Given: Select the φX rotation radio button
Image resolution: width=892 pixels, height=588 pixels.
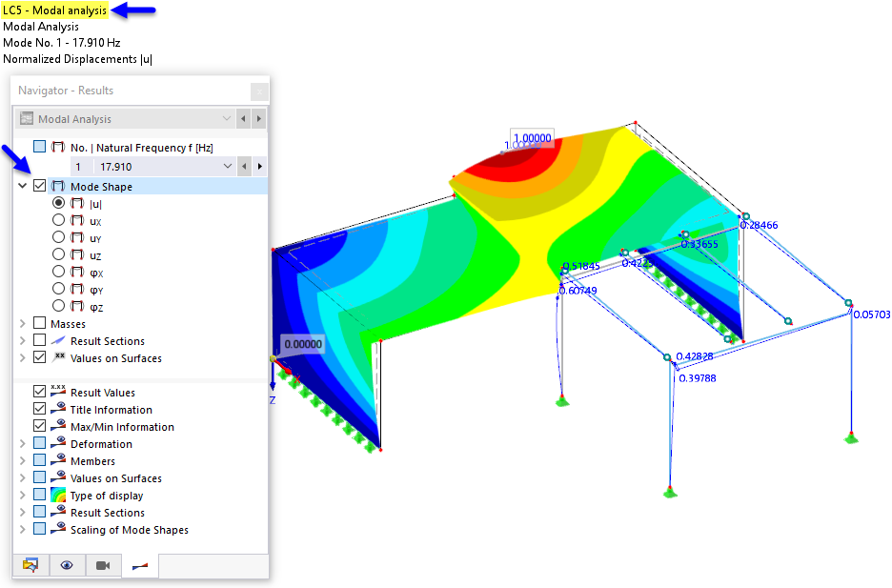Looking at the screenshot, I should click(x=58, y=272).
